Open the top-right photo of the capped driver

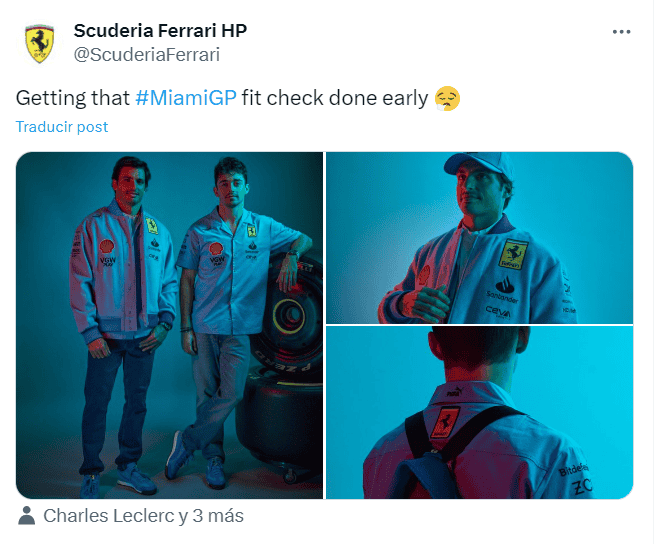(479, 237)
